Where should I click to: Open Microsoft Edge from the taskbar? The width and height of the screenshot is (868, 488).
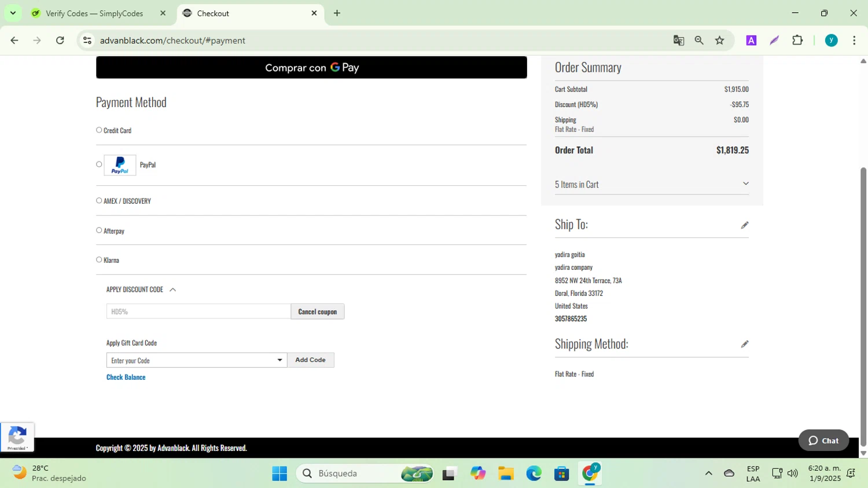click(x=534, y=474)
